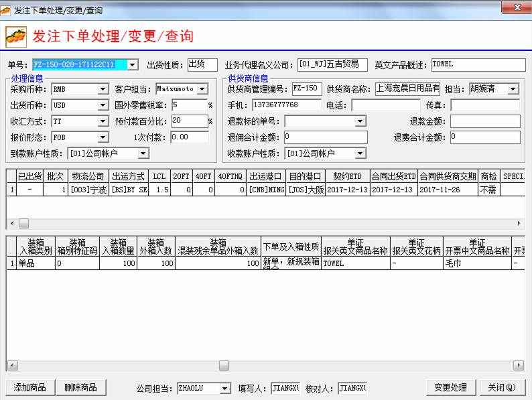Viewport: 532px width, 400px height.
Task: Click the 供货商名称 field
Action: click(x=407, y=89)
